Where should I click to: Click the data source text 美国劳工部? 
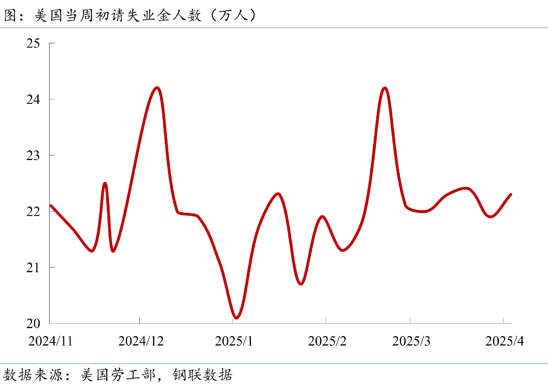(118, 375)
